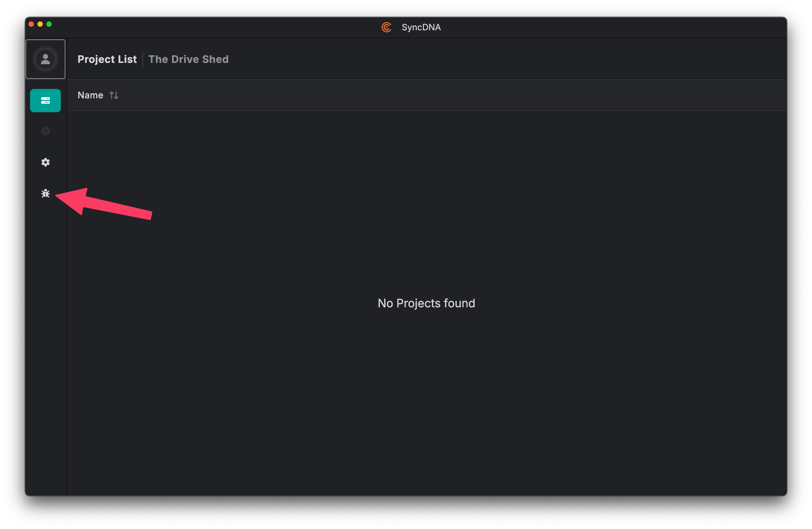Click the Settings gear icon
Screen dimensions: 812x529
click(x=45, y=162)
